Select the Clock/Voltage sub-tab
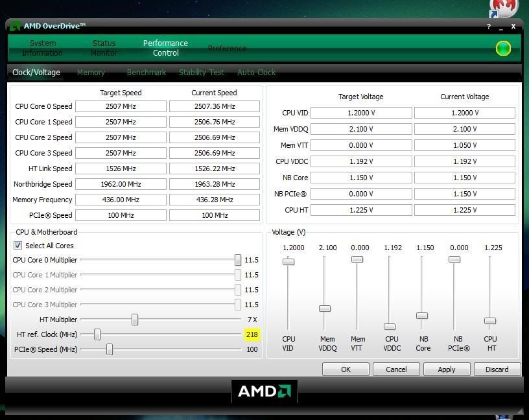The image size is (529, 420). tap(36, 73)
